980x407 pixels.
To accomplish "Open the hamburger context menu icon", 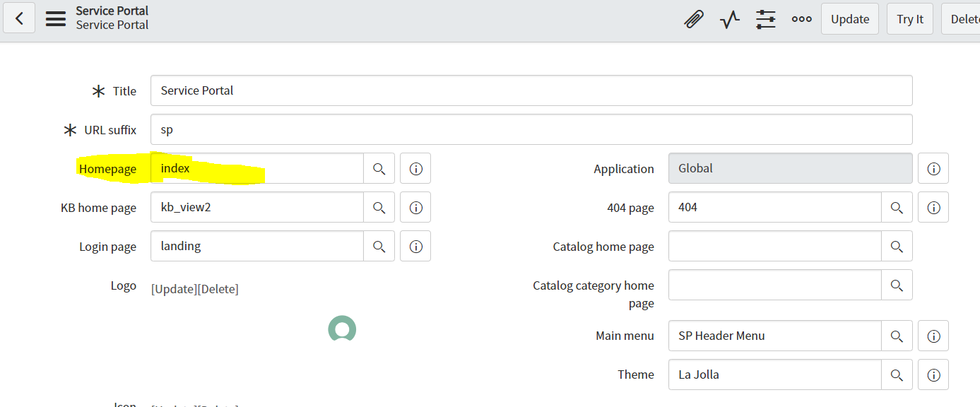I will pyautogui.click(x=56, y=18).
